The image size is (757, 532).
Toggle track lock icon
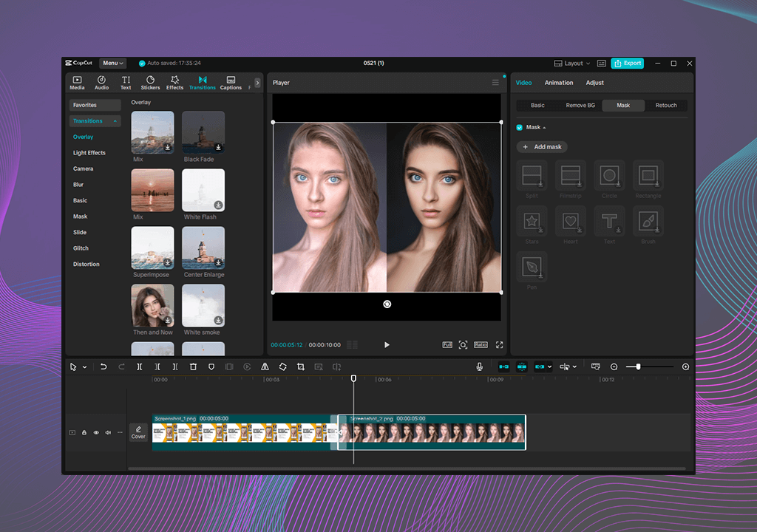pos(84,432)
